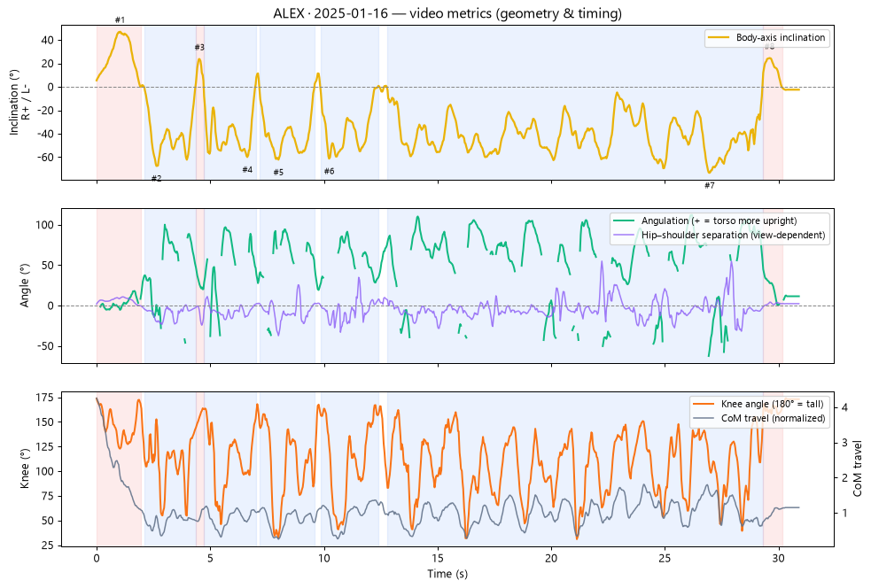Select the 150 tick on the Knee axis
The image size is (871, 588).
[x=45, y=422]
